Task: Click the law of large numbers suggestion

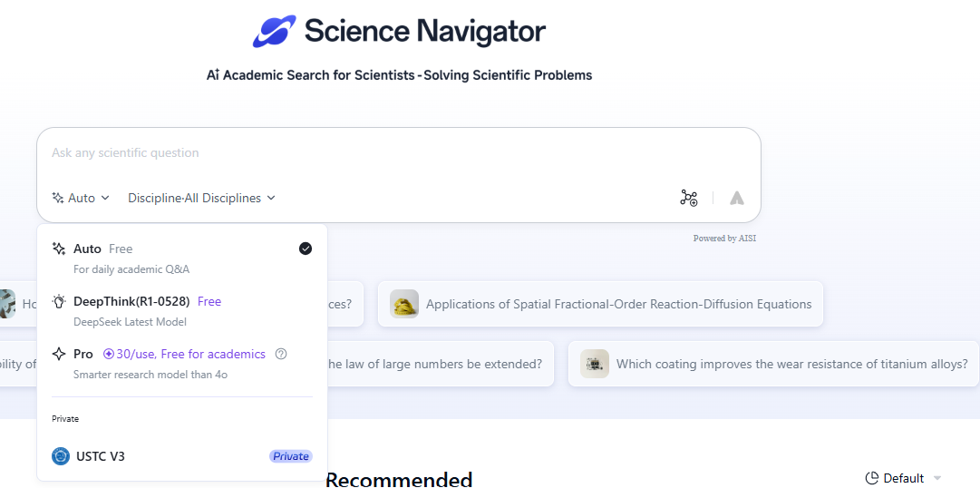Action: [x=434, y=364]
